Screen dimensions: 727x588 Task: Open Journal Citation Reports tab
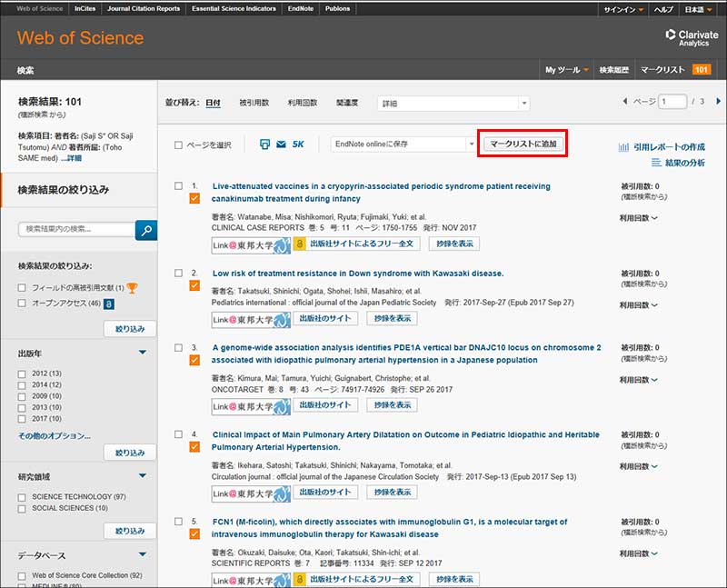pos(144,9)
